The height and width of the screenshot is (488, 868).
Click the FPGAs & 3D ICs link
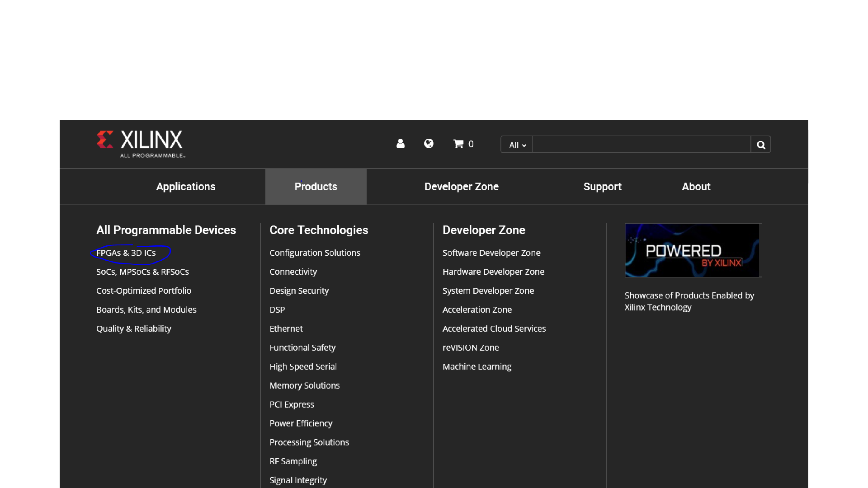click(x=126, y=253)
